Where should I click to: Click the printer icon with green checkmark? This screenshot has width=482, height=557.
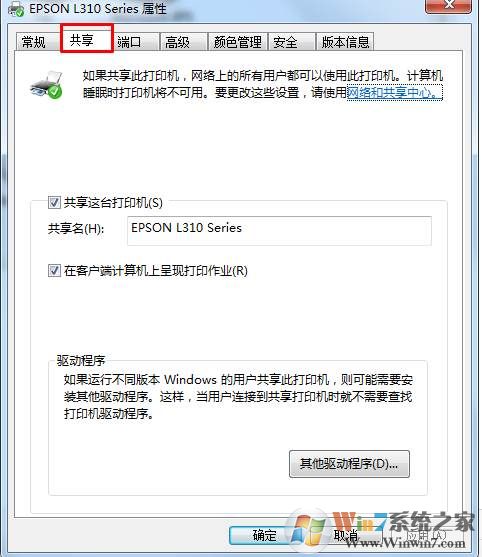click(x=47, y=85)
